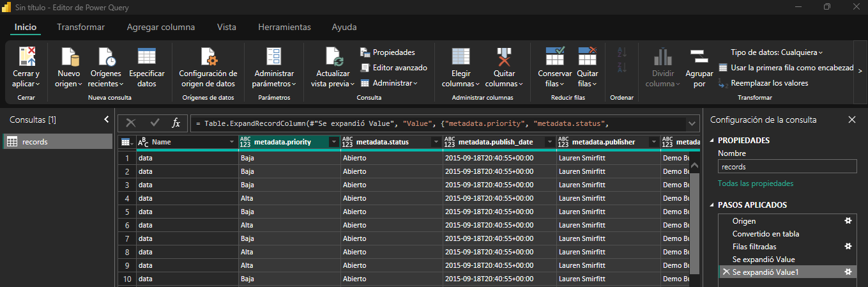This screenshot has width=868, height=287.
Task: Change data type icon of Name column
Action: pyautogui.click(x=143, y=142)
